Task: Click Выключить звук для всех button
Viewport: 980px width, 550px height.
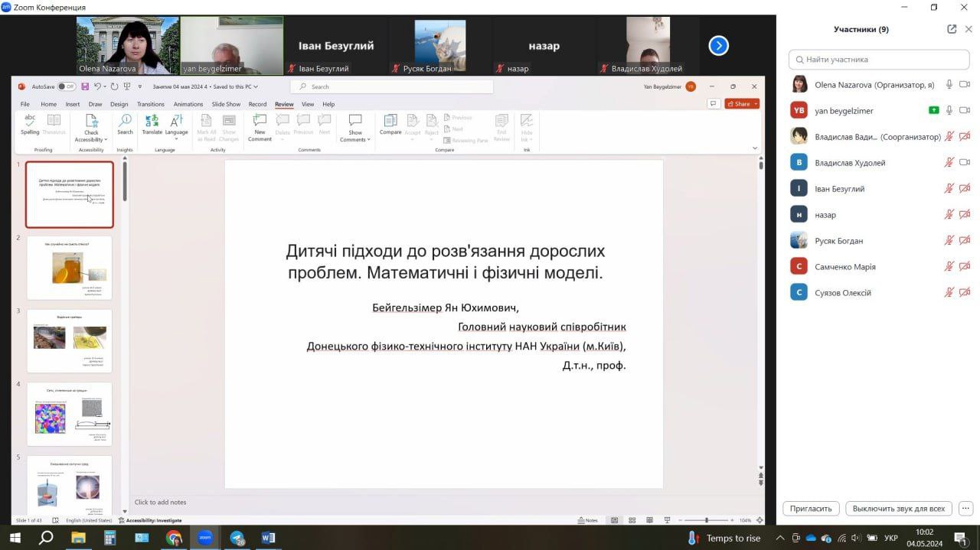Action: tap(899, 509)
